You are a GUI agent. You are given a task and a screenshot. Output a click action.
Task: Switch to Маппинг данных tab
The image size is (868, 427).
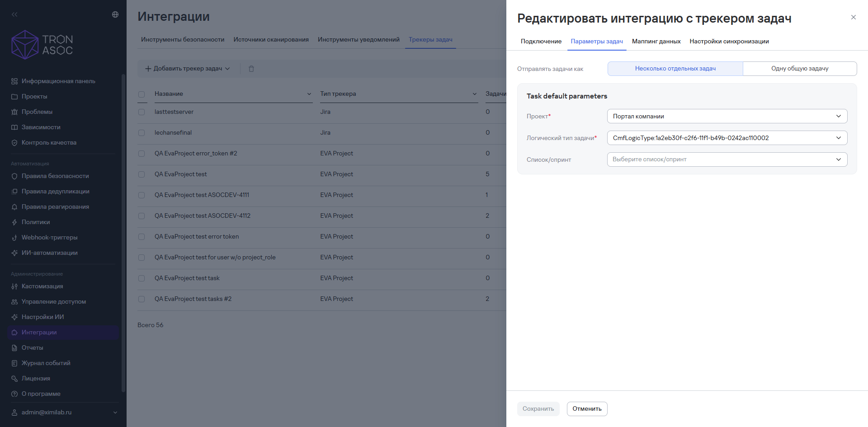(656, 41)
